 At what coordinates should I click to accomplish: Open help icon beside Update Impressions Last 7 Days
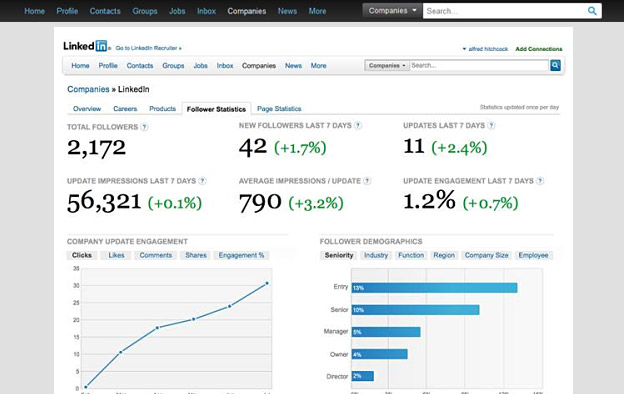click(202, 181)
